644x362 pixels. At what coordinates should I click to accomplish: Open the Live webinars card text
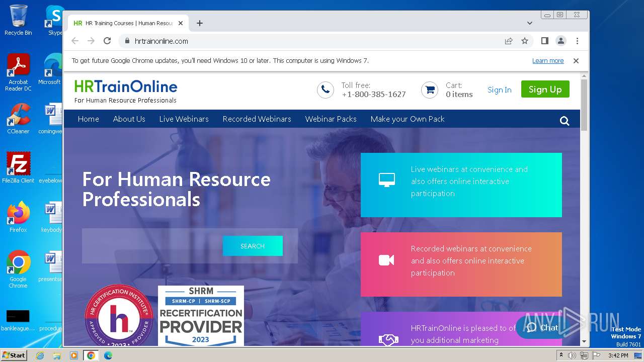[469, 182]
